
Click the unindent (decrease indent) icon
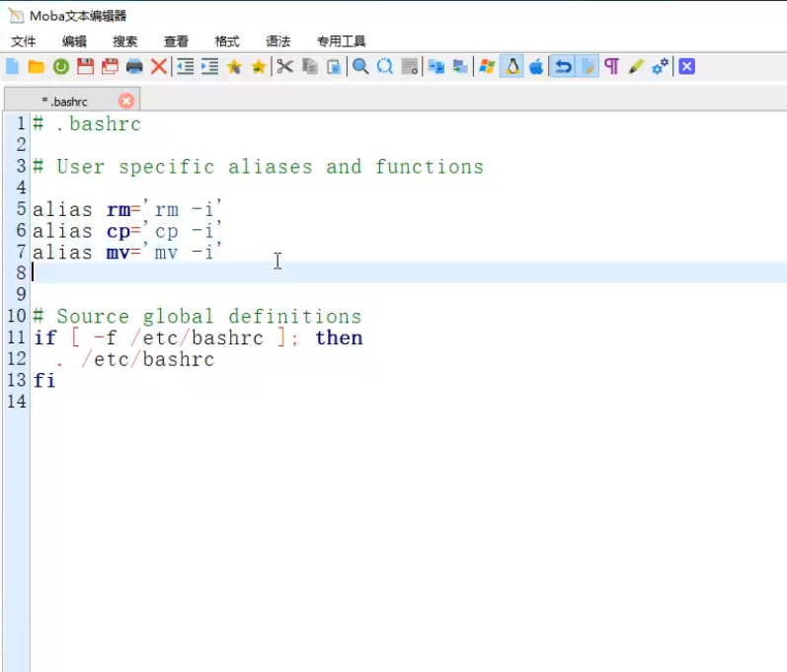[186, 67]
